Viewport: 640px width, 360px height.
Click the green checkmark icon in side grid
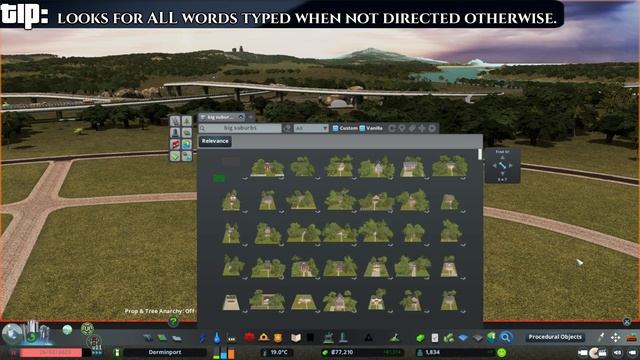point(175,156)
